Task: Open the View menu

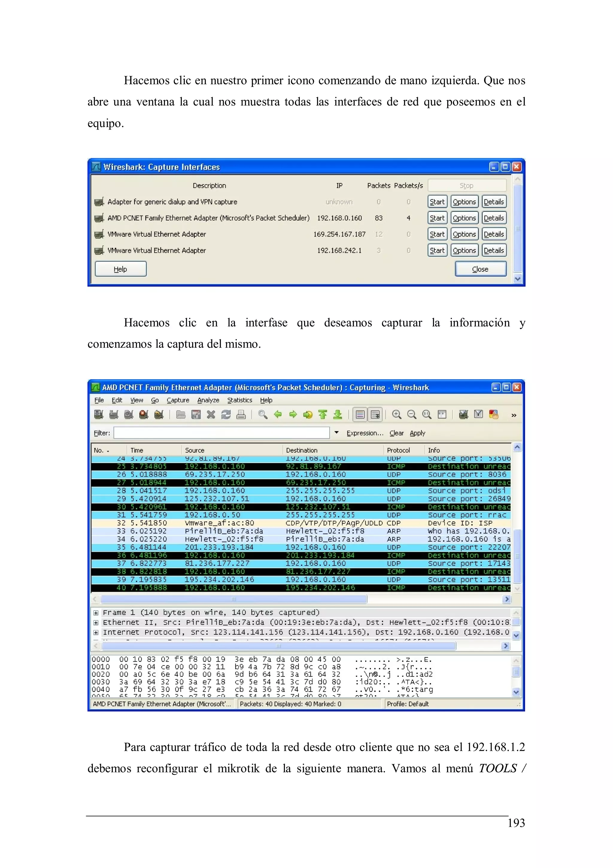Action: pos(137,400)
